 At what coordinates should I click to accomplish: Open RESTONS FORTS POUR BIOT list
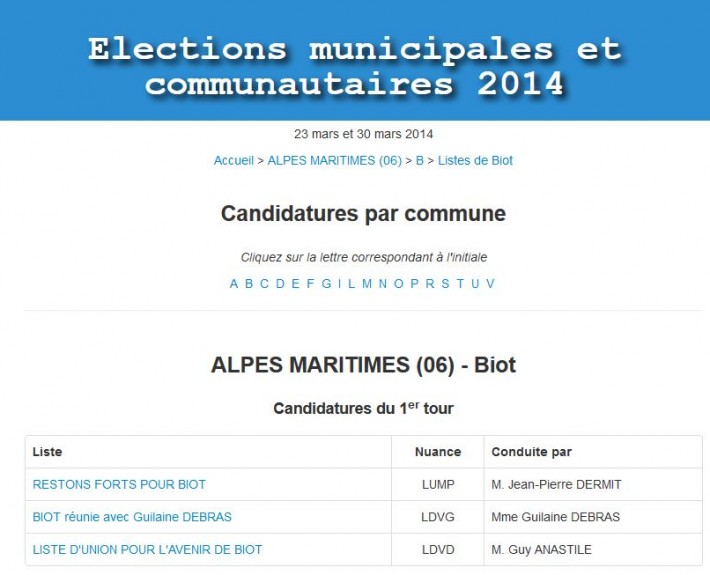(x=119, y=484)
